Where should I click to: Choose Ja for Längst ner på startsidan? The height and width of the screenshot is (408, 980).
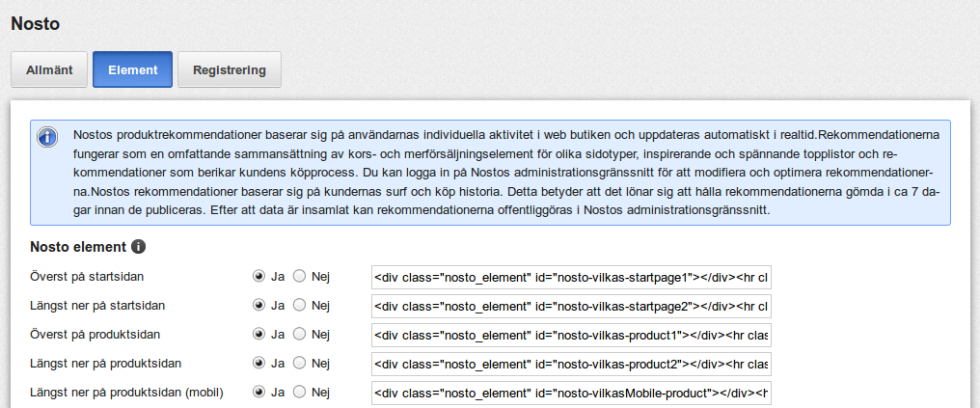[259, 305]
